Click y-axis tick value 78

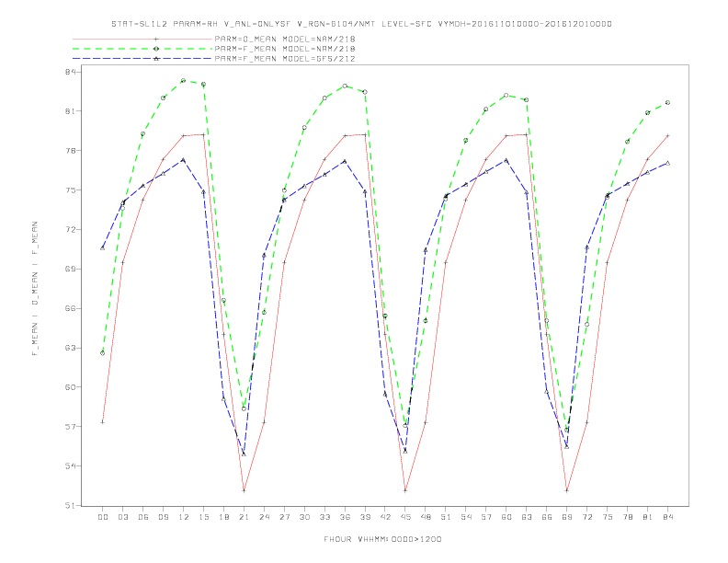(x=71, y=151)
